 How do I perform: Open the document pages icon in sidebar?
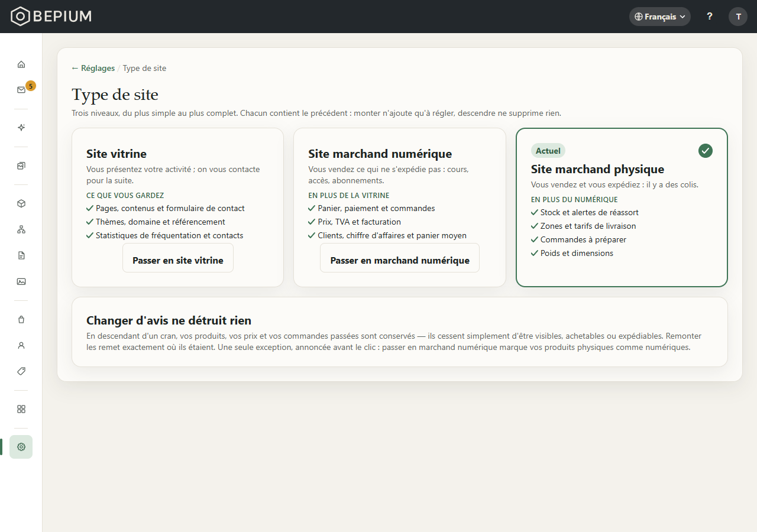pos(21,255)
